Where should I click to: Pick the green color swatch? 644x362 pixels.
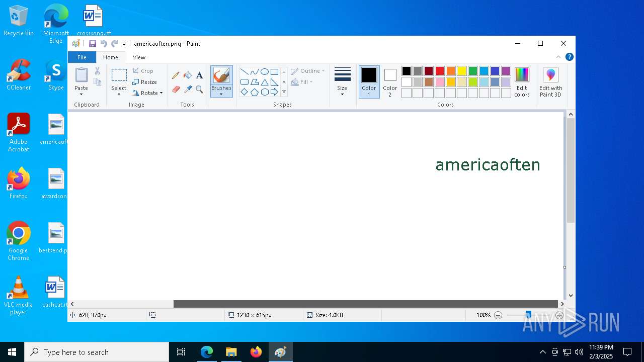tap(473, 71)
